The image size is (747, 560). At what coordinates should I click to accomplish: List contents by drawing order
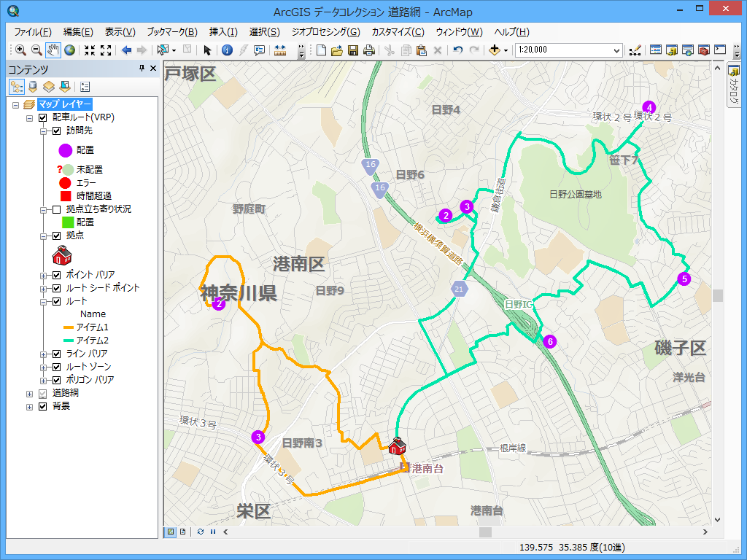(17, 87)
